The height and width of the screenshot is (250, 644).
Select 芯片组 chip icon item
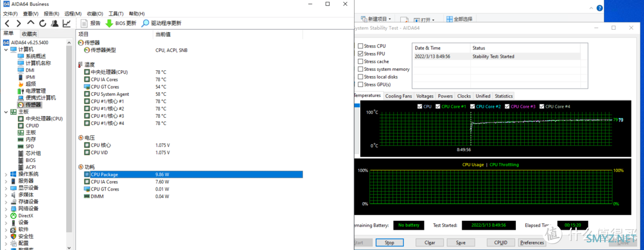(29, 154)
